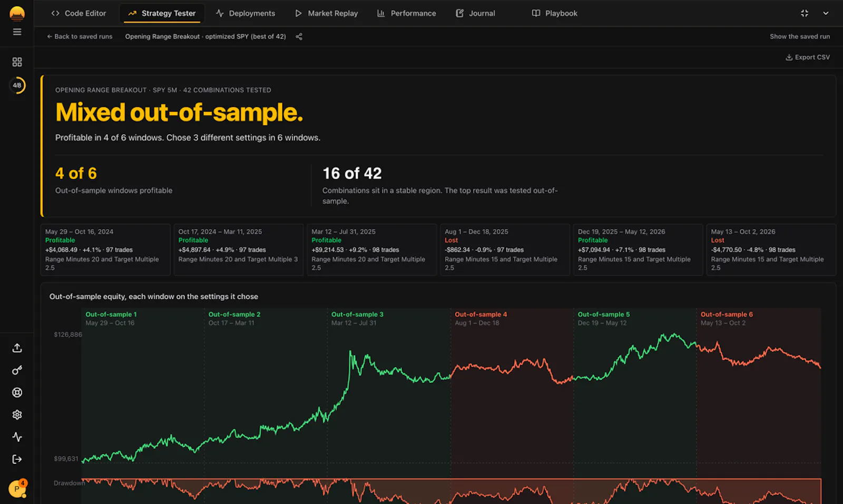
Task: Click the '4 of 6' profitable windows stat
Action: [76, 173]
